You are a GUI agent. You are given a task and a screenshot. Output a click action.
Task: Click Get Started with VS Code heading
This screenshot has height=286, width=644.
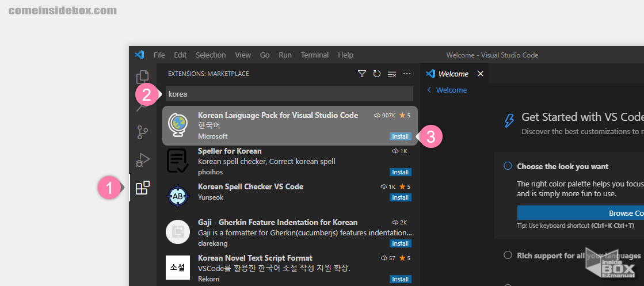pyautogui.click(x=582, y=117)
